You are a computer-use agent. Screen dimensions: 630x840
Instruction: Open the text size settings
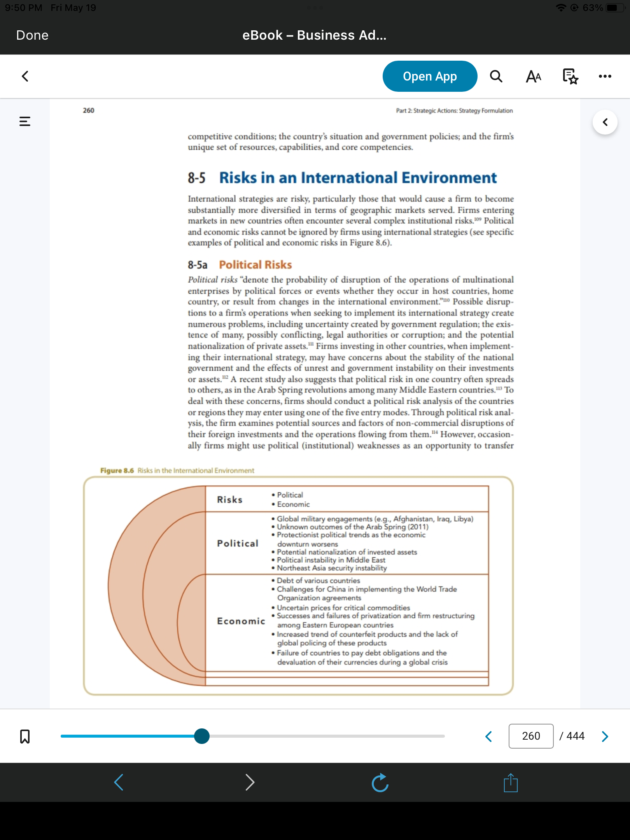point(533,76)
